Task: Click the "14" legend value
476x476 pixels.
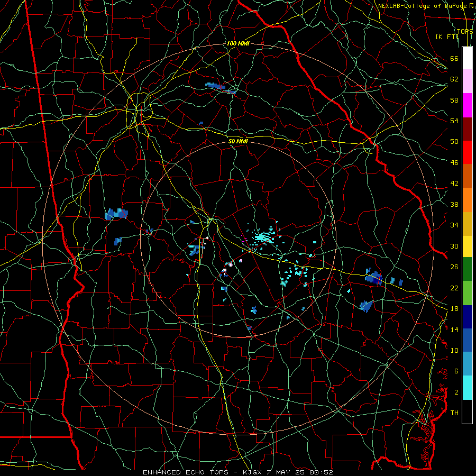Action: click(454, 329)
